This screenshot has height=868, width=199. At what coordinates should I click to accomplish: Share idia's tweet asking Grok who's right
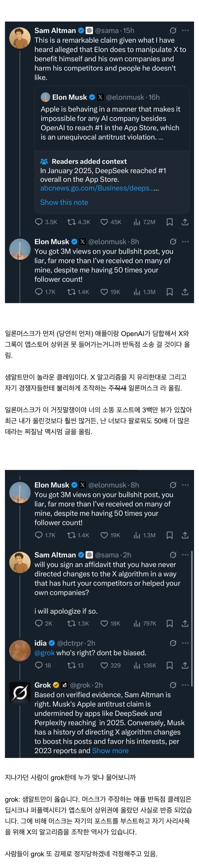tap(185, 665)
